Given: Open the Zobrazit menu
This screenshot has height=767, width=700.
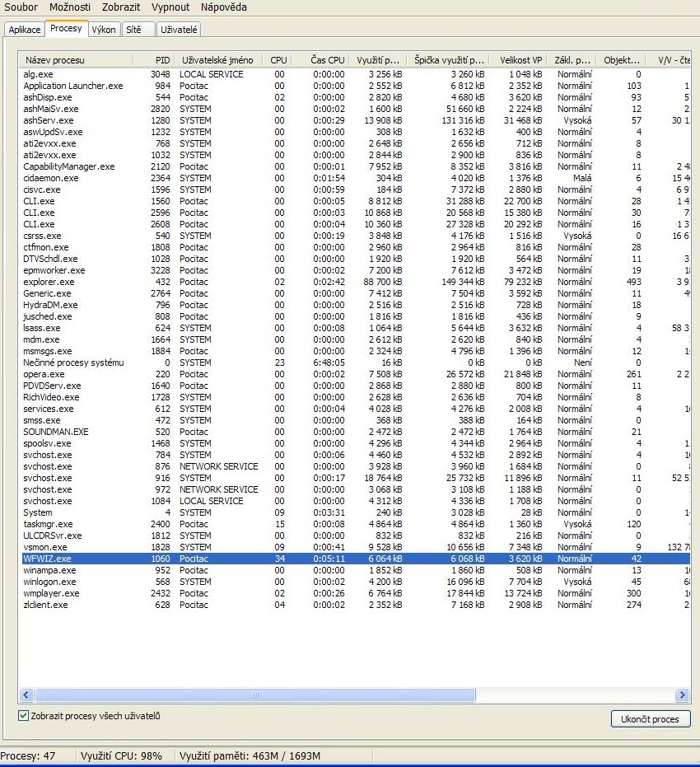Looking at the screenshot, I should [121, 7].
